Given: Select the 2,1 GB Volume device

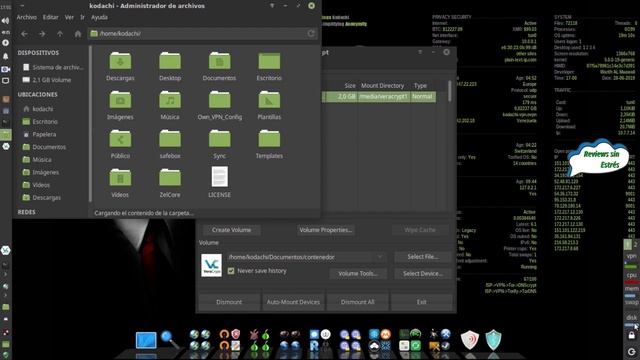Looking at the screenshot, I should (x=47, y=80).
